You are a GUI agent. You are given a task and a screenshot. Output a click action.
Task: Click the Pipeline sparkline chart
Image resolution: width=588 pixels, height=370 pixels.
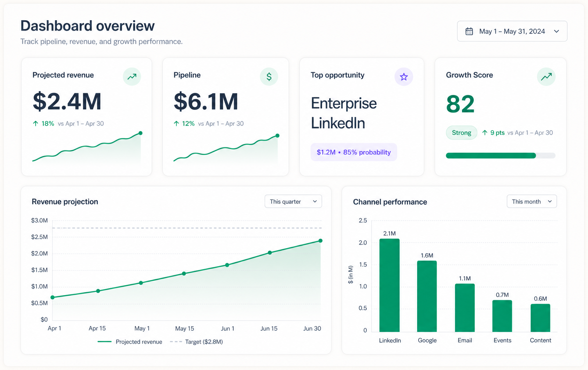(226, 149)
